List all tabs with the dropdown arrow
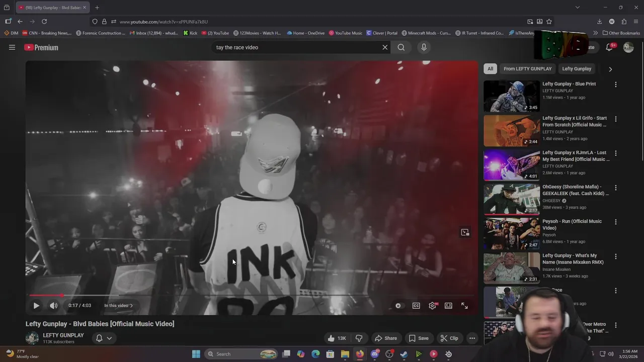This screenshot has height=362, width=644. click(578, 8)
